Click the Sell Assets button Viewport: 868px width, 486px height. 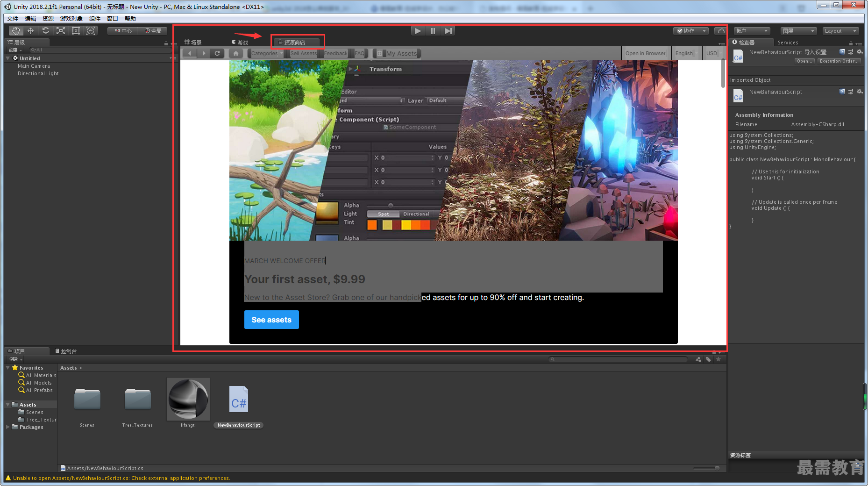coord(304,53)
